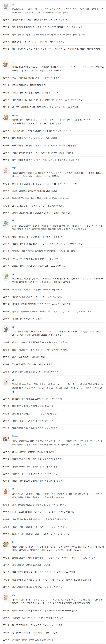Select the tiger zodiac icon

(6, 118)
